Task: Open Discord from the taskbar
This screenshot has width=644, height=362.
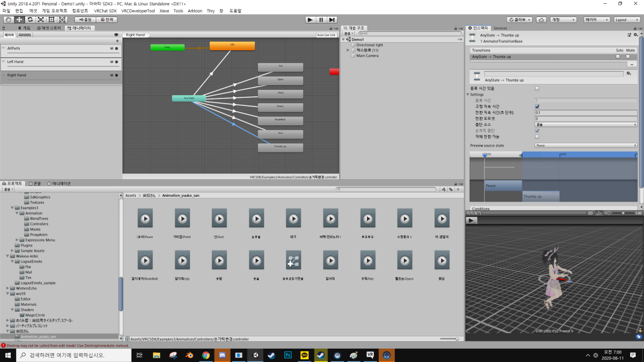Action: coord(222,355)
